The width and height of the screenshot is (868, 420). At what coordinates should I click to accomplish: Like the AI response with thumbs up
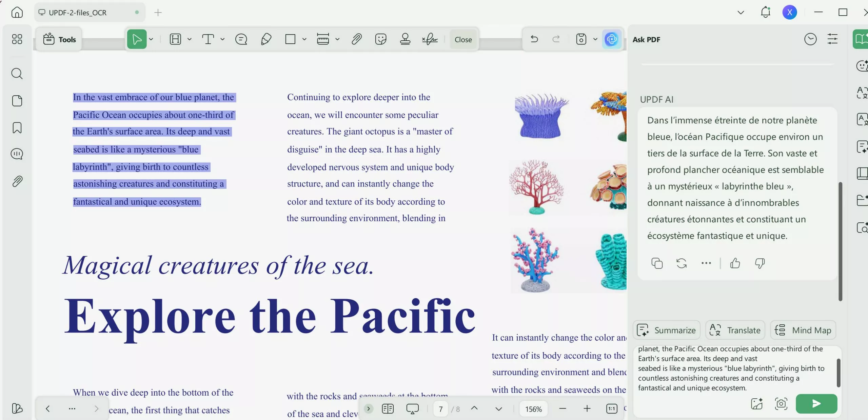coord(735,263)
